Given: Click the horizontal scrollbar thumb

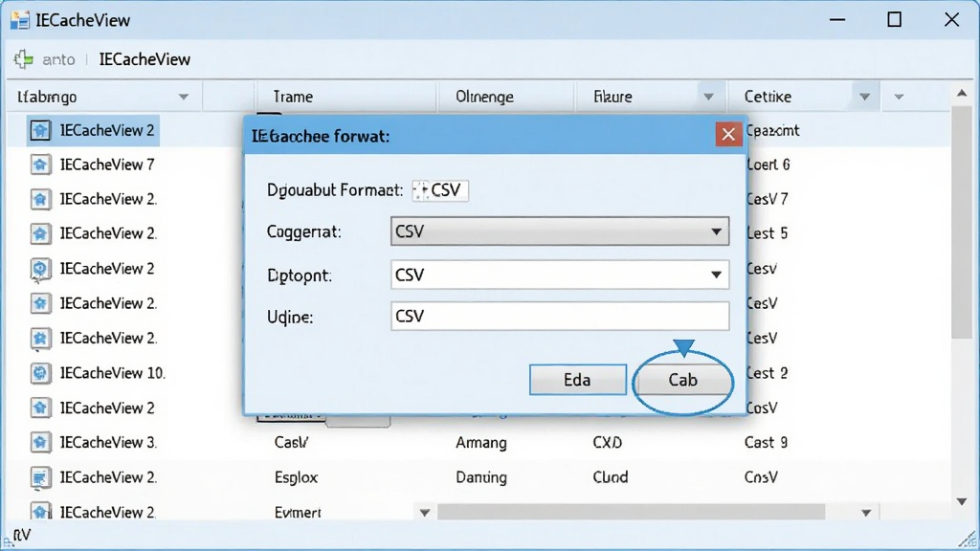Looking at the screenshot, I should (x=632, y=513).
